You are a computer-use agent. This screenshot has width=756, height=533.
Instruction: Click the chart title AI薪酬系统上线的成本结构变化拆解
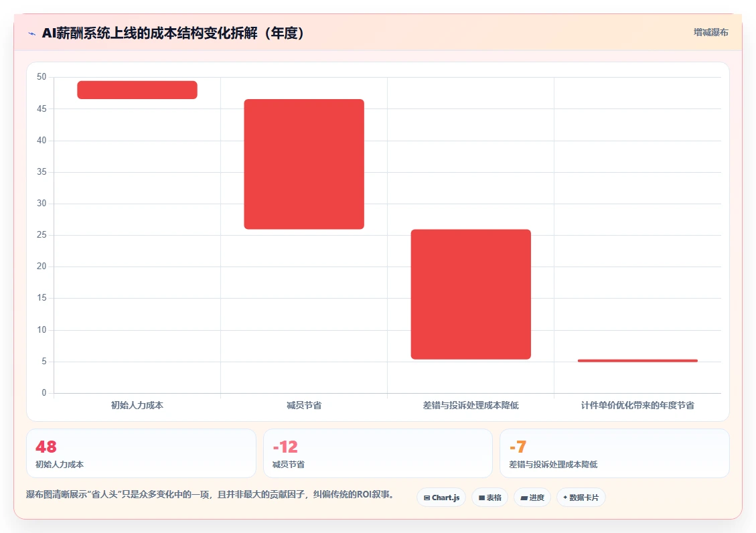point(173,33)
